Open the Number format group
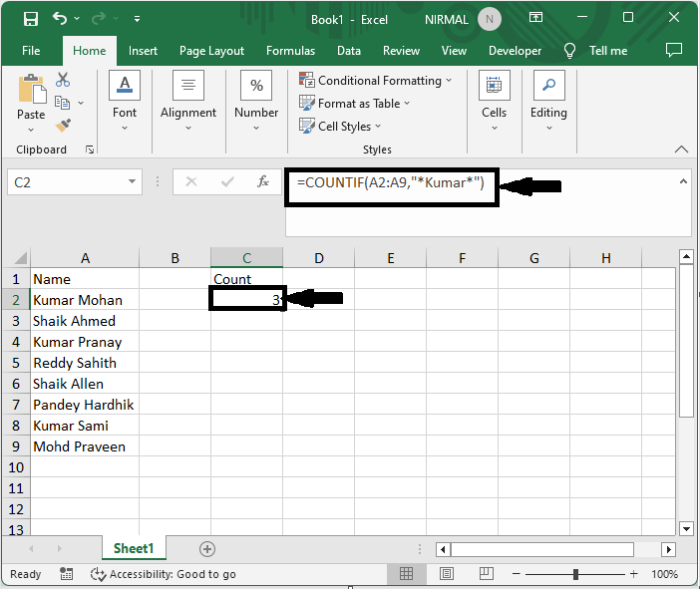This screenshot has width=700, height=589. (x=256, y=101)
